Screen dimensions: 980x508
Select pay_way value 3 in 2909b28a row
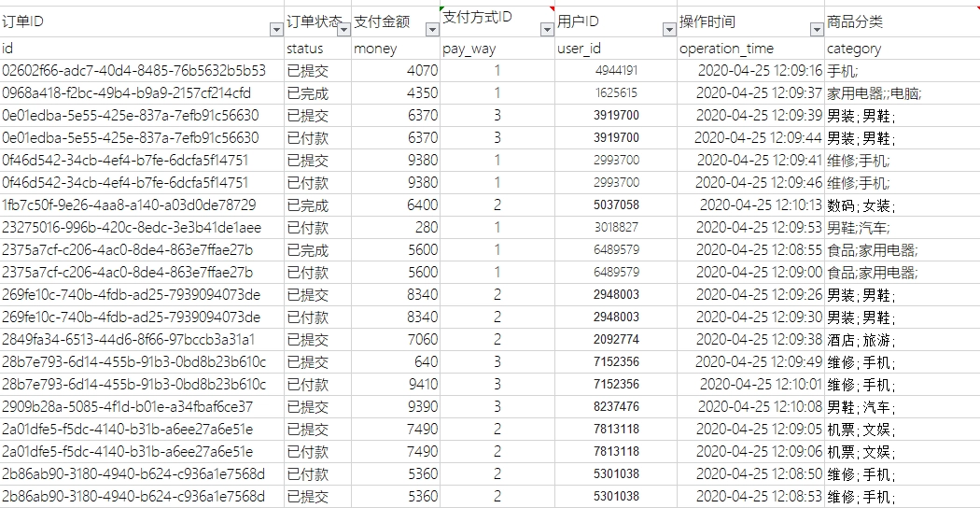[497, 406]
